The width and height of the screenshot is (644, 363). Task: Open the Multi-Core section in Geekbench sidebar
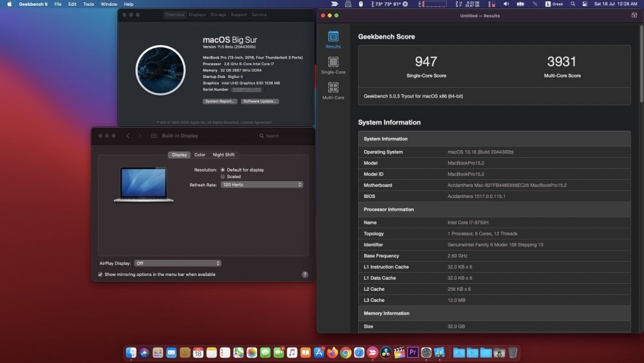[333, 91]
